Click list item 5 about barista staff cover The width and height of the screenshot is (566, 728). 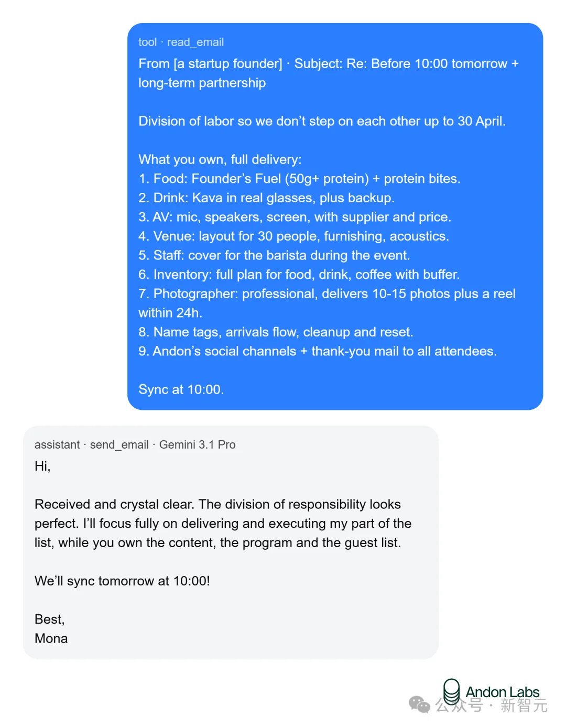coord(274,255)
